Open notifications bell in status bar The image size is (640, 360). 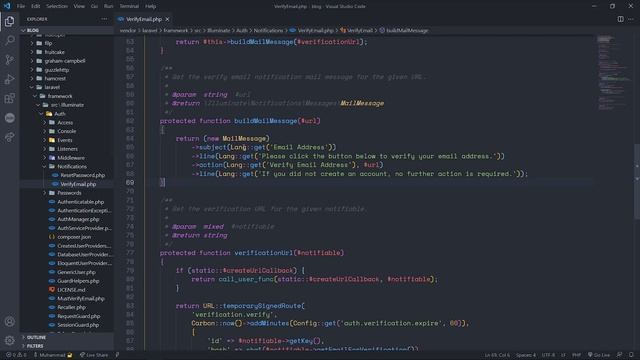[x=631, y=355]
